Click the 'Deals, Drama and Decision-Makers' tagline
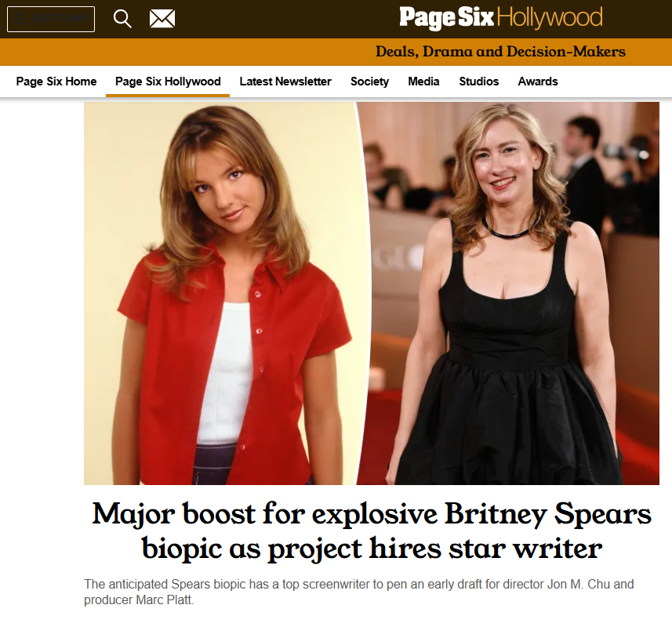This screenshot has height=623, width=672. pos(500,52)
